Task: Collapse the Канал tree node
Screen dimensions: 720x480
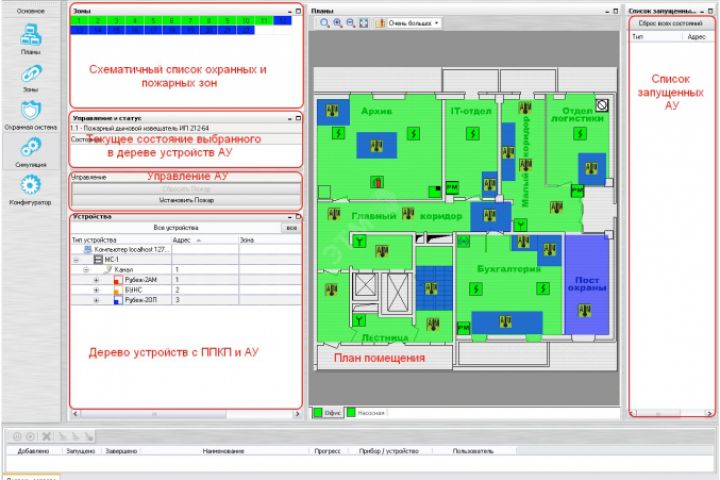Action: point(86,270)
